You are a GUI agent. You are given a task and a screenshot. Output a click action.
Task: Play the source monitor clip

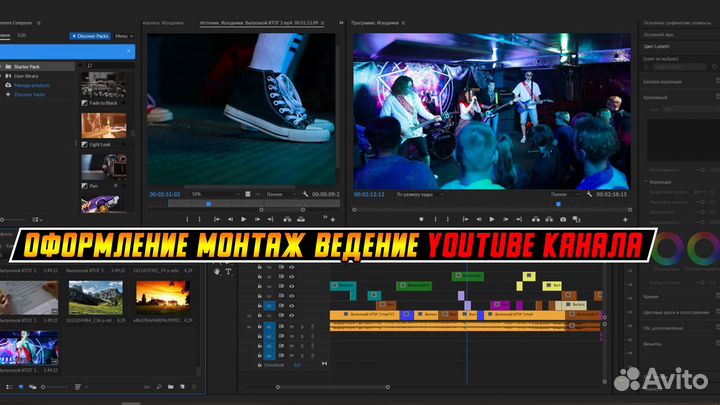pos(243,219)
